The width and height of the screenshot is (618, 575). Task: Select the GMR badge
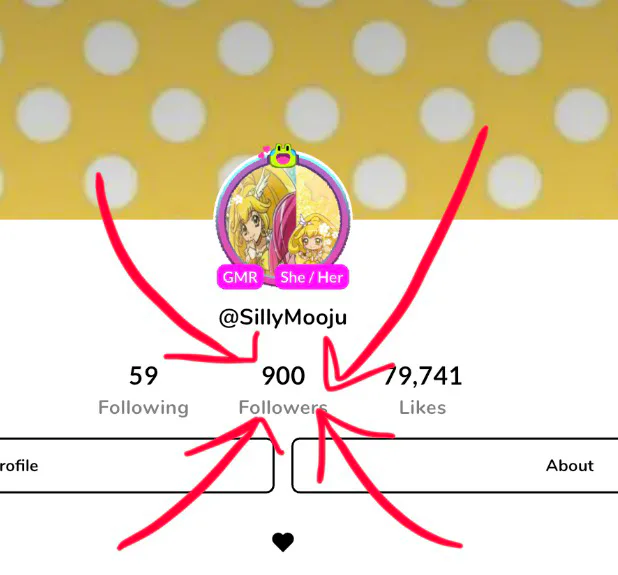(240, 277)
